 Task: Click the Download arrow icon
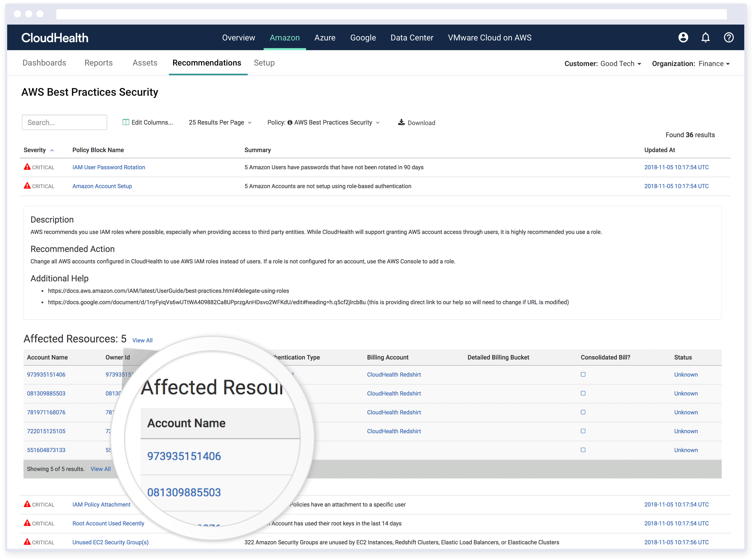(401, 122)
